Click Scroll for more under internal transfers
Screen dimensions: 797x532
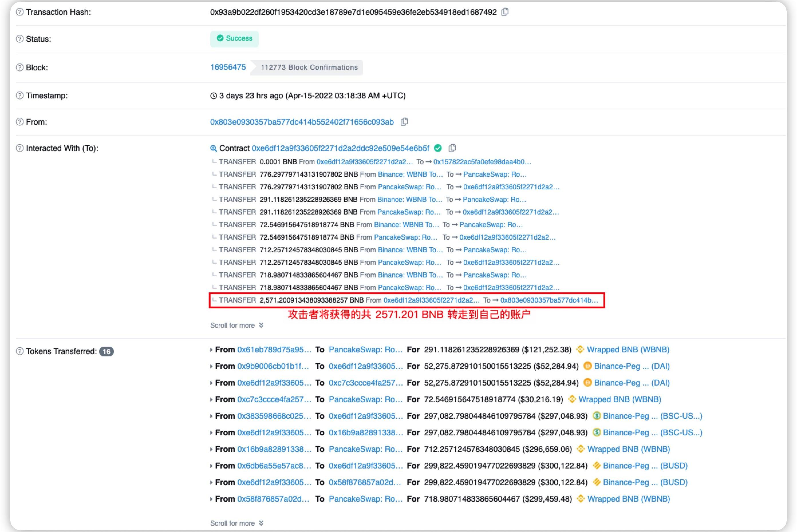coord(237,325)
